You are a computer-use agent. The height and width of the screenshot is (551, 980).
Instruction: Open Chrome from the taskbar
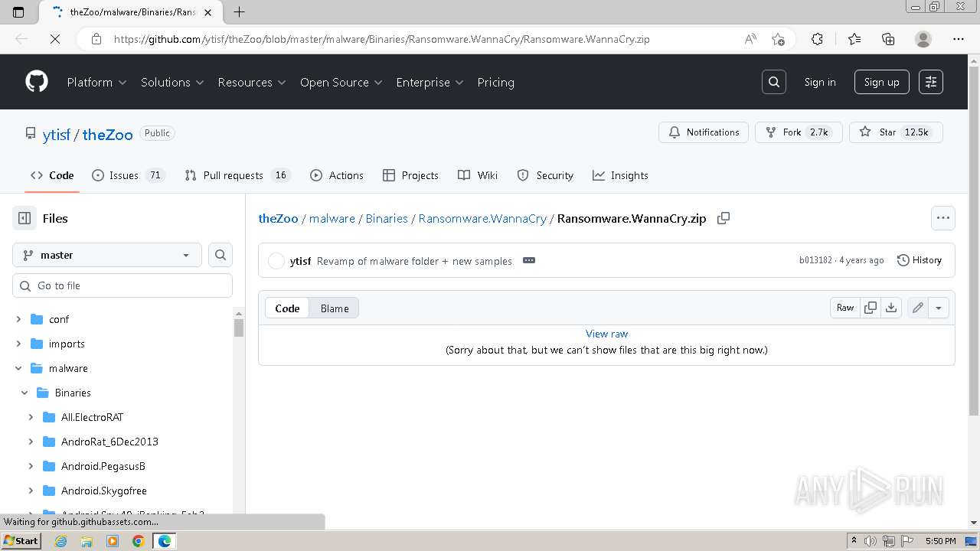click(x=139, y=541)
